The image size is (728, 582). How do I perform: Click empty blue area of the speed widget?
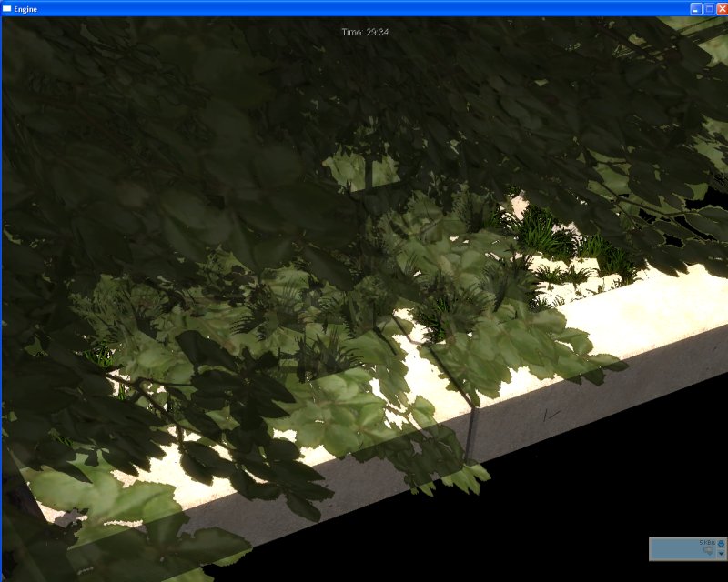click(673, 549)
